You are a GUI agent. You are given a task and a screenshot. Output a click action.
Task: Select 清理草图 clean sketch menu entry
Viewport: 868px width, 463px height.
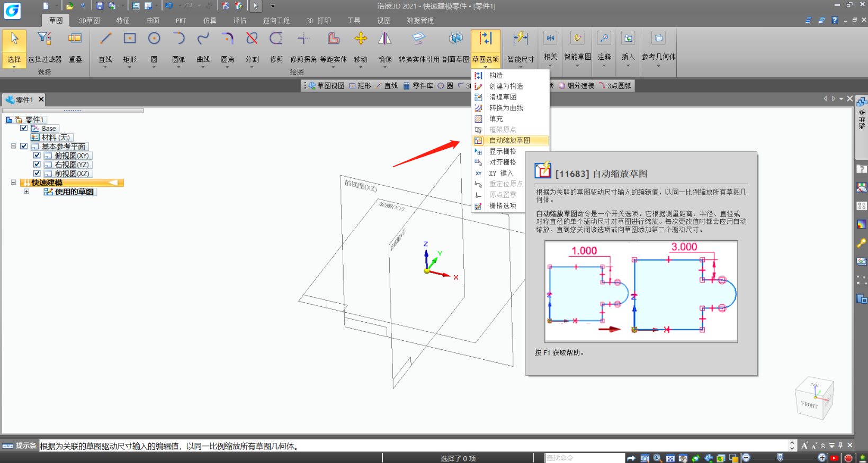point(510,97)
